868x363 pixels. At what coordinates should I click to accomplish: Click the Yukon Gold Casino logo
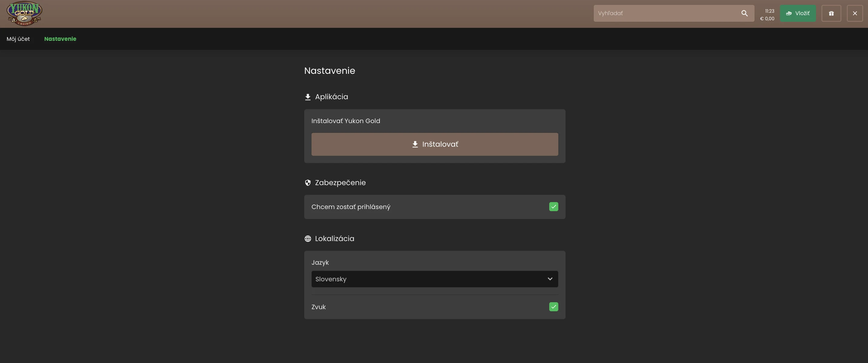[24, 14]
